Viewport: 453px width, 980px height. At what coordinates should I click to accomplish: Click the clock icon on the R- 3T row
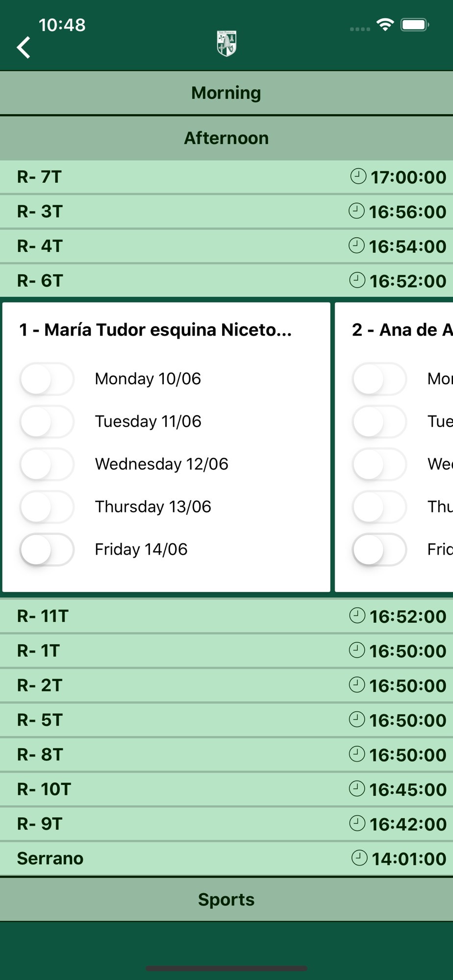[x=356, y=211]
